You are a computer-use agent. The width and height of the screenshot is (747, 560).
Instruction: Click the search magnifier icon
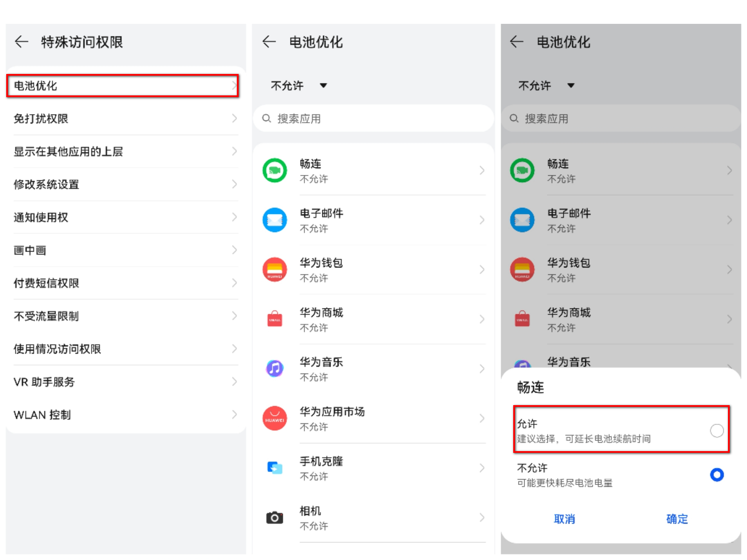266,119
